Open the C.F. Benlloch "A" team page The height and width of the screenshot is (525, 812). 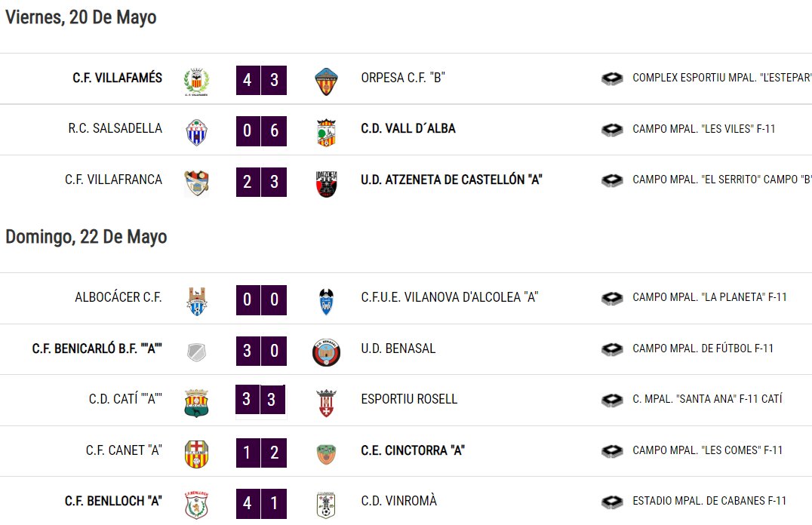tap(113, 501)
